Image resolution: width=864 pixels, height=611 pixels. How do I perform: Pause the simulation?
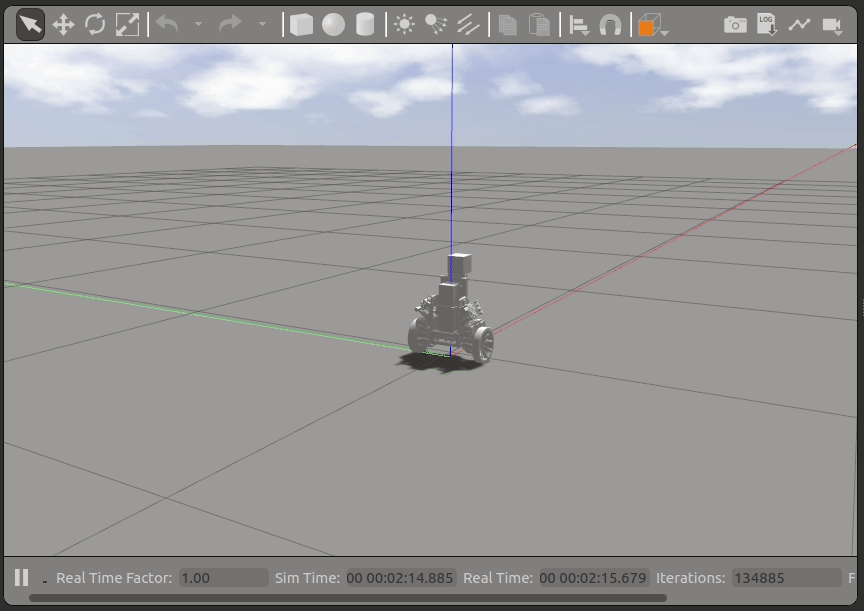tap(21, 577)
